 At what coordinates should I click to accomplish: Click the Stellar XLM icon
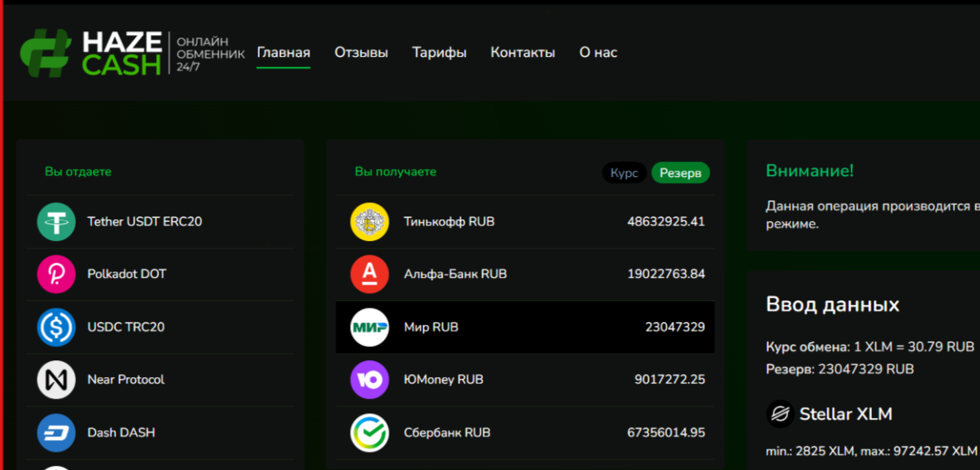(780, 414)
